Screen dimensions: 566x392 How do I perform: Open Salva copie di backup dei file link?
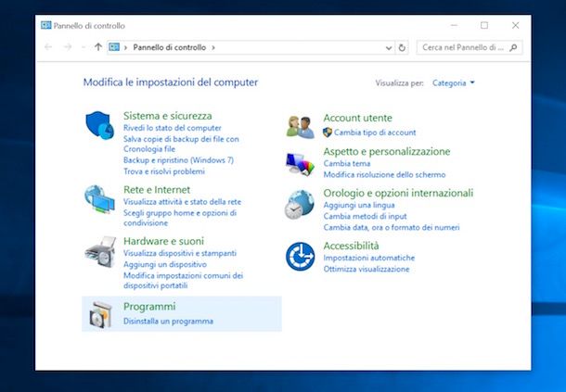(181, 144)
